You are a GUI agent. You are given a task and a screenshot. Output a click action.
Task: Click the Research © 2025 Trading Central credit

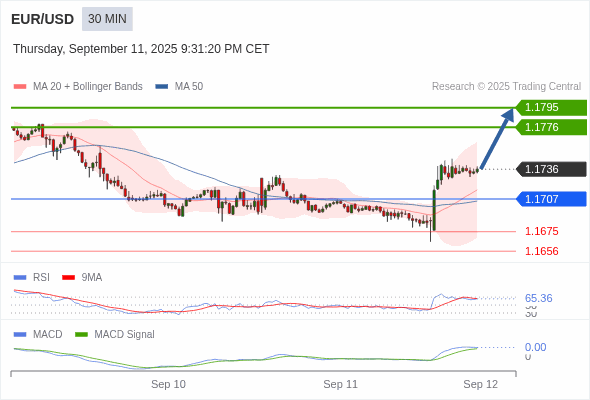[506, 87]
